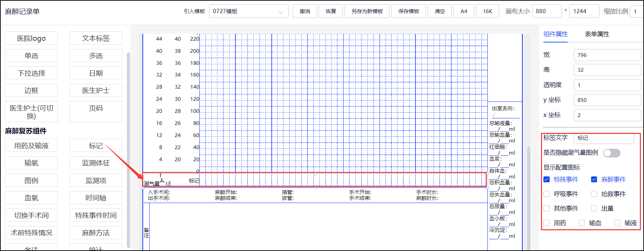Switch to the 表单属性 tab
The image size is (644, 251).
pyautogui.click(x=597, y=34)
